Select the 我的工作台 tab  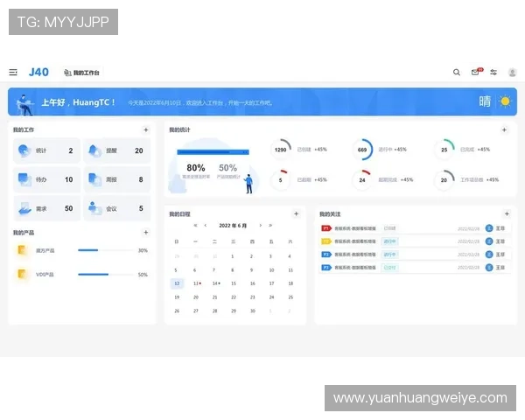click(81, 73)
